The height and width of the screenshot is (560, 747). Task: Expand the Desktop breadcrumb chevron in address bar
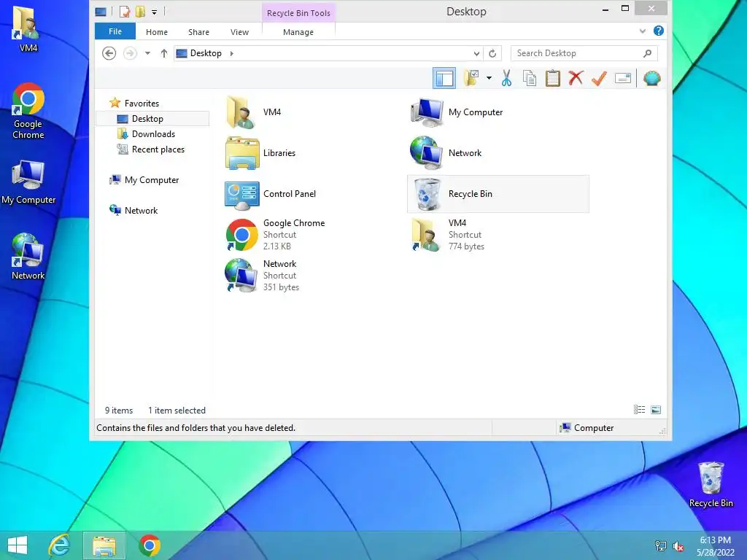click(x=232, y=53)
